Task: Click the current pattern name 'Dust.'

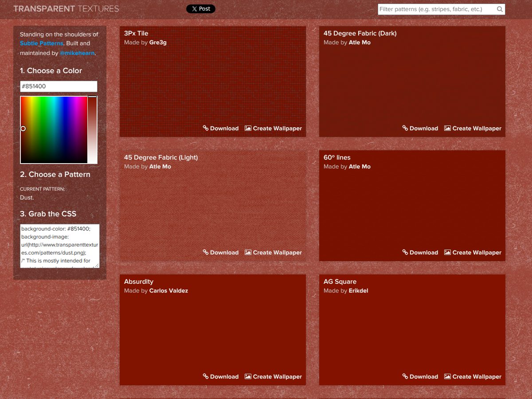Action: point(27,198)
